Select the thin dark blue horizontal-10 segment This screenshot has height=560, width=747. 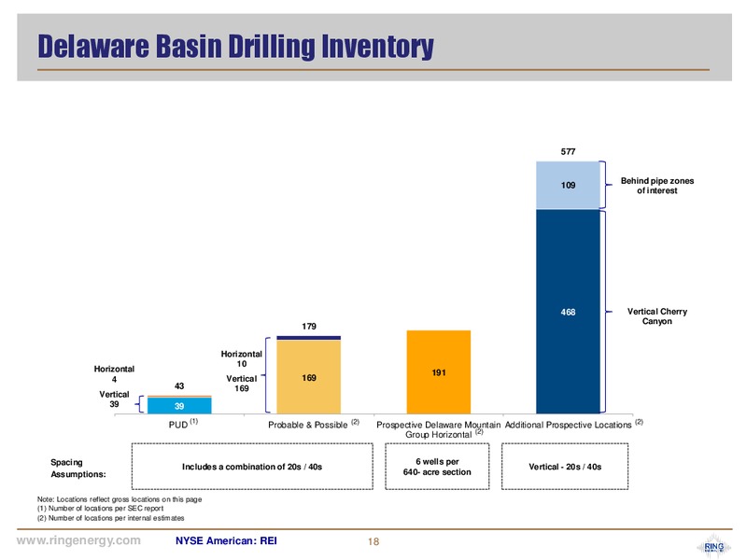309,338
